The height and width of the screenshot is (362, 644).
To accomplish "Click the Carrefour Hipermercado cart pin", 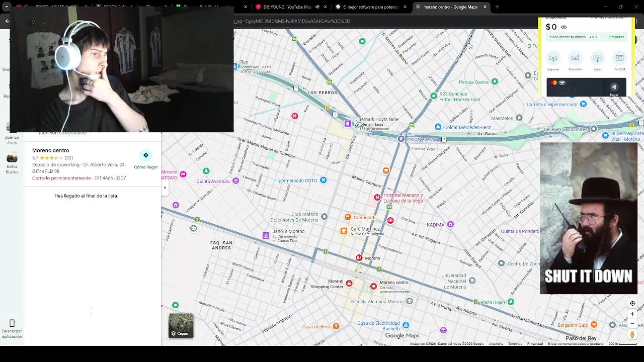I will click(583, 104).
